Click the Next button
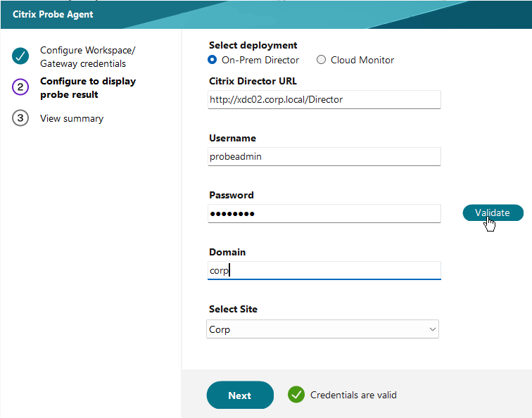Screen dimensions: 532x418 tap(240, 395)
